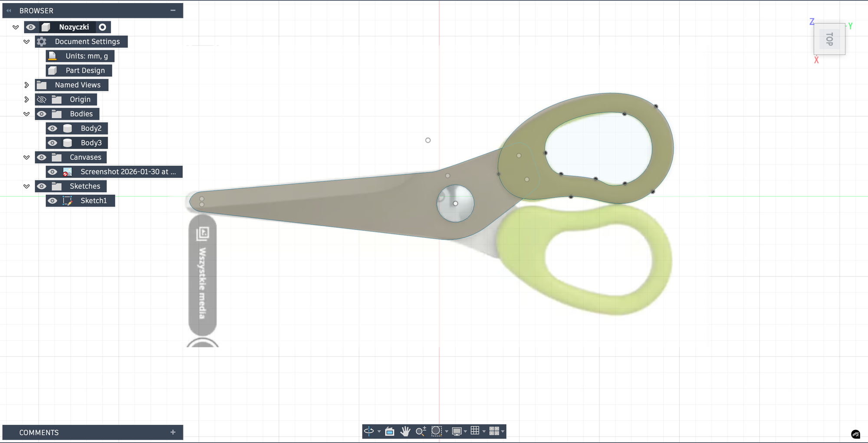The width and height of the screenshot is (868, 443).
Task: Select the Screenshot canvas item
Action: pyautogui.click(x=128, y=172)
